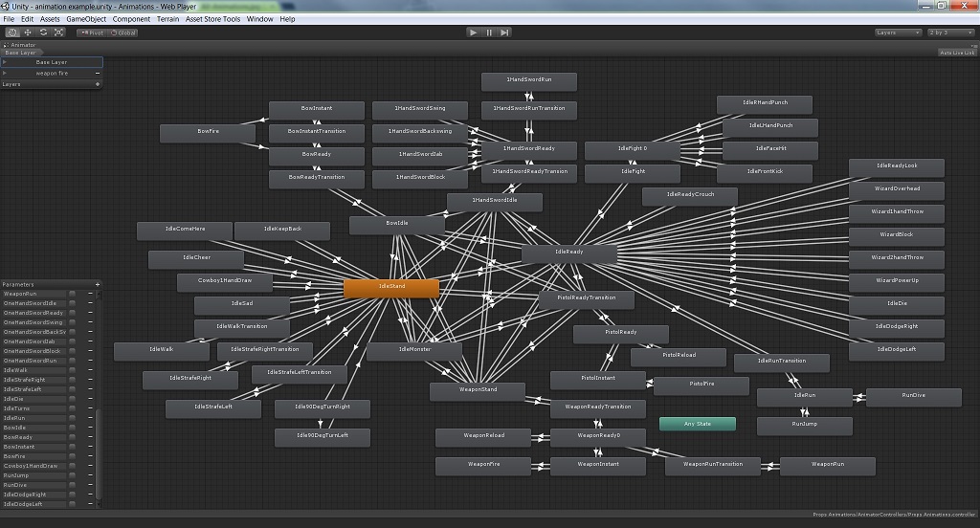Open the GameObject menu

click(86, 19)
